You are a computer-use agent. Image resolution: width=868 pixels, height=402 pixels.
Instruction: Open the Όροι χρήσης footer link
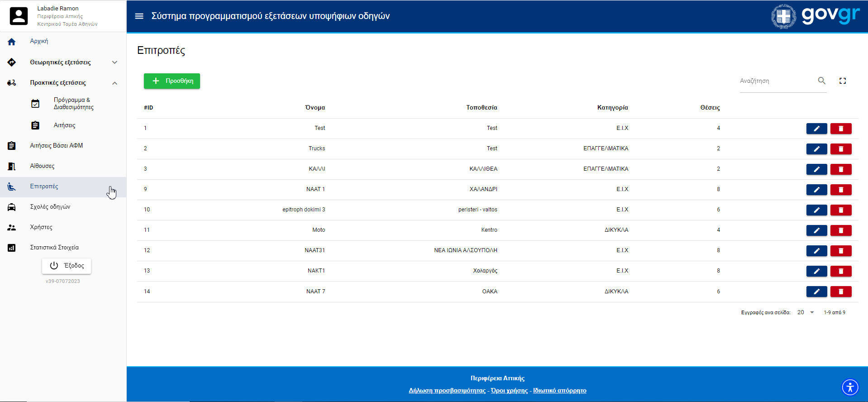pos(509,391)
